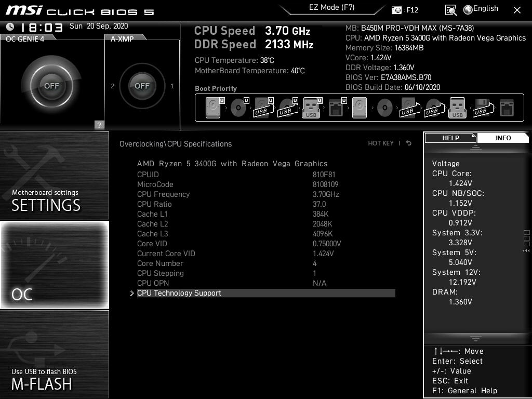Image resolution: width=532 pixels, height=399 pixels.
Task: Select the Core VID row
Action: (x=266, y=244)
